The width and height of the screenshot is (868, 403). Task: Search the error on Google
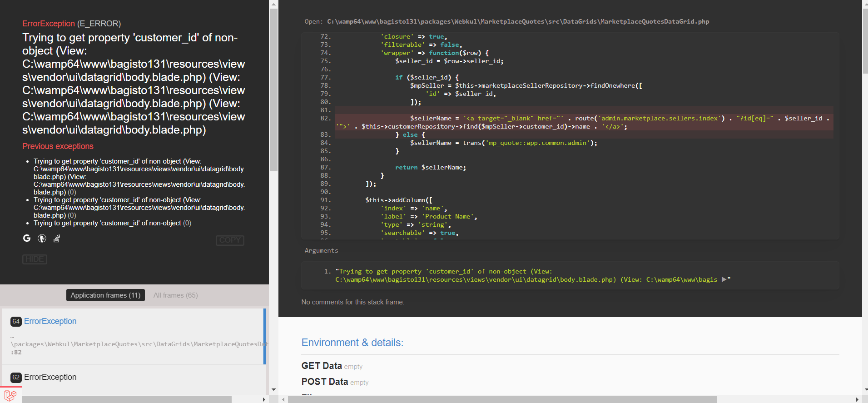pyautogui.click(x=27, y=238)
